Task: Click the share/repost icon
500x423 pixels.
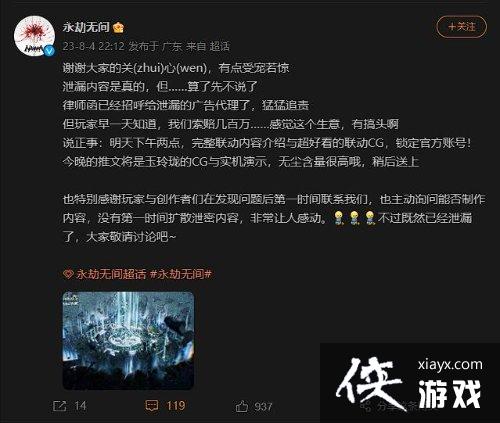Action: (x=60, y=406)
